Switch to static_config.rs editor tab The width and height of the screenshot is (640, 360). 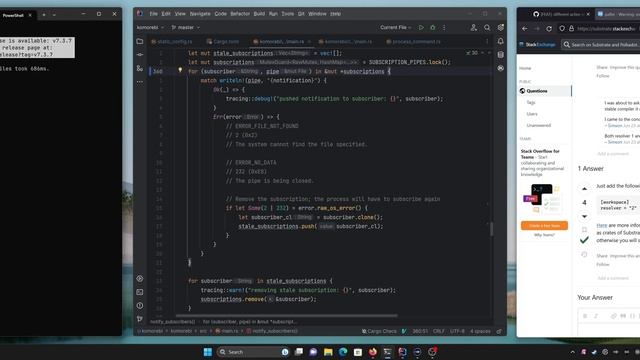(x=172, y=41)
